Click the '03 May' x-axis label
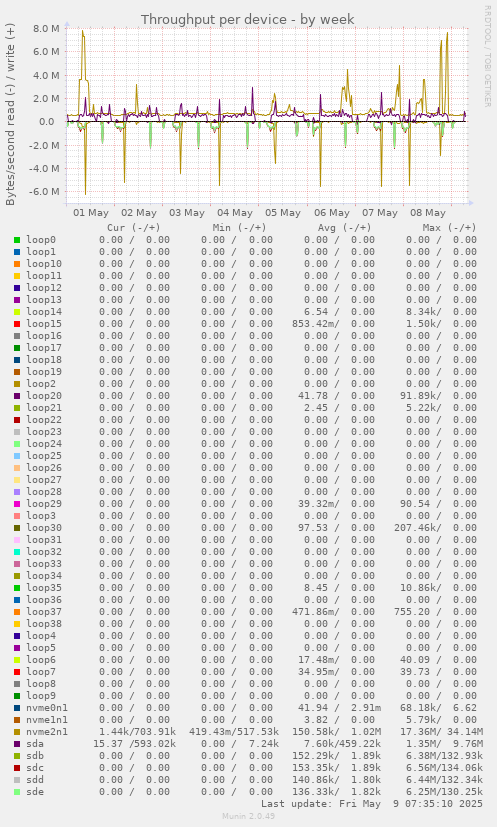Viewport: 497px width, 827px height. tap(187, 213)
